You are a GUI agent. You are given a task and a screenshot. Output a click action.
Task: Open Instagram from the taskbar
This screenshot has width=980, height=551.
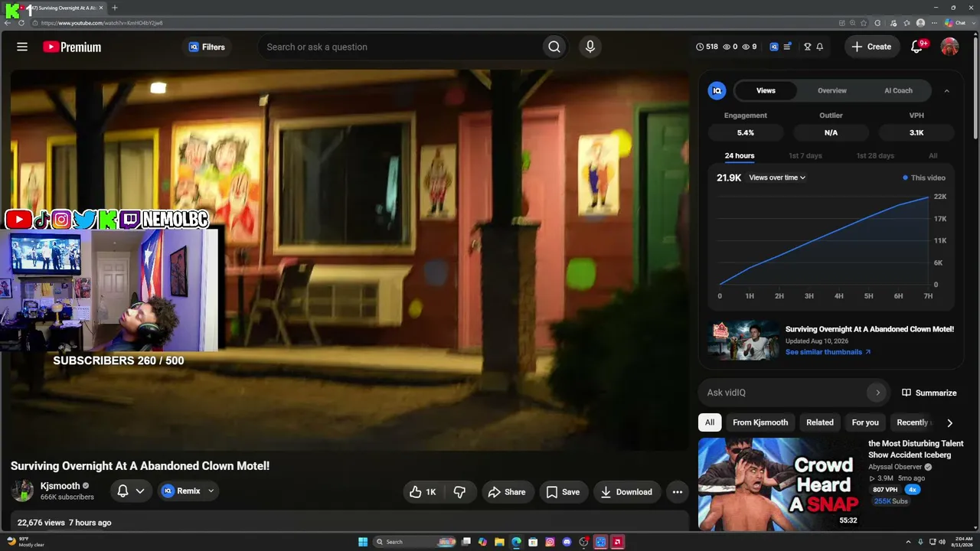pyautogui.click(x=550, y=542)
